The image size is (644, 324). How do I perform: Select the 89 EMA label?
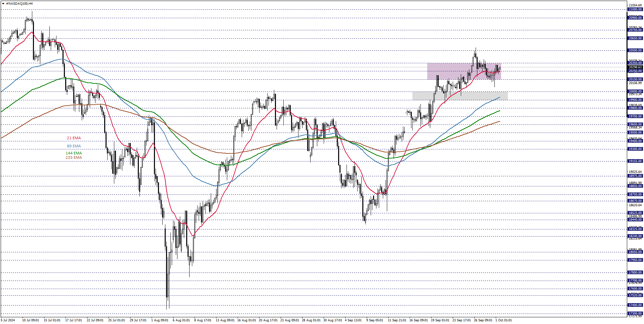coord(74,146)
